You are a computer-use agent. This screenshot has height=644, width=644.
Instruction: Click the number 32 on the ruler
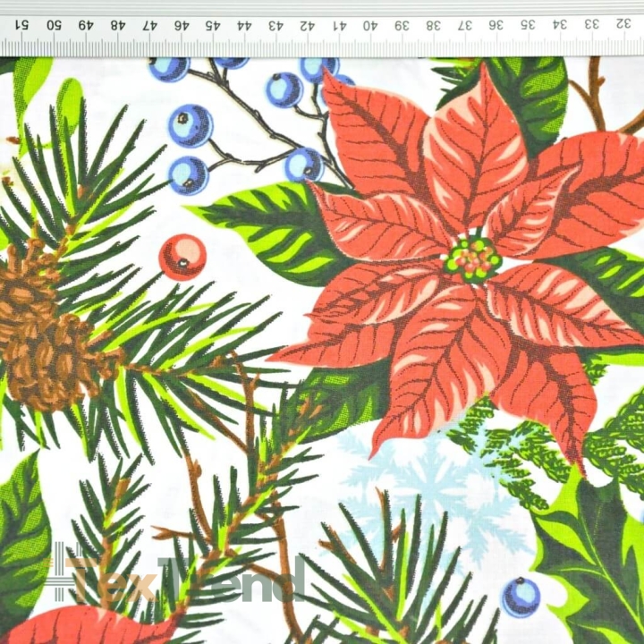point(623,23)
